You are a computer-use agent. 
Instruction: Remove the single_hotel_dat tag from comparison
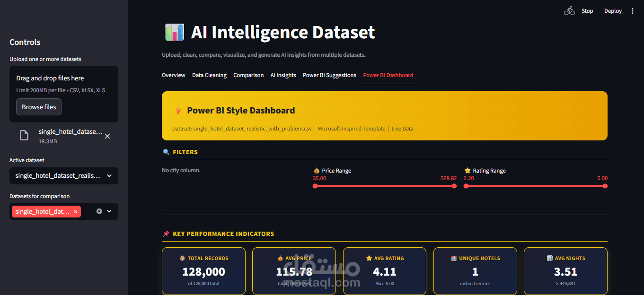pyautogui.click(x=76, y=212)
